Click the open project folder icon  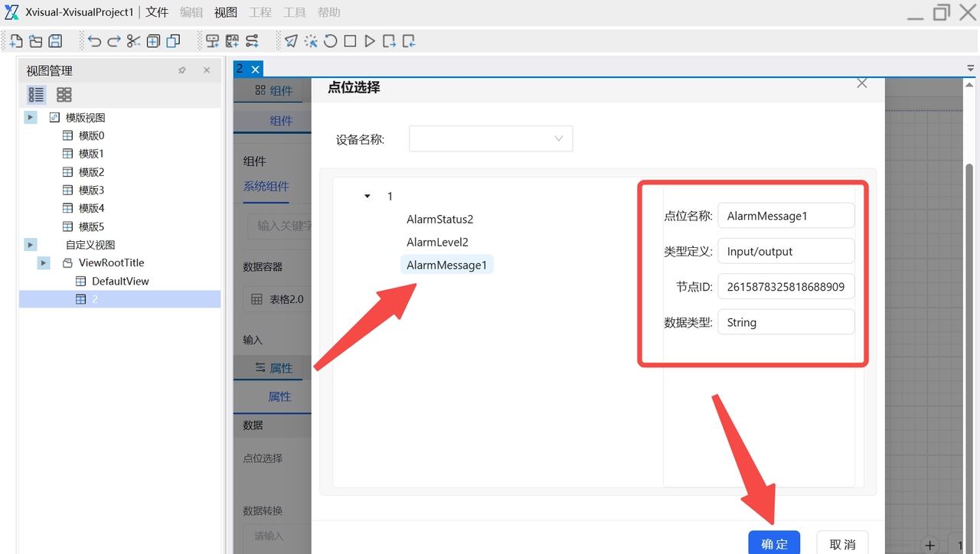tap(36, 41)
